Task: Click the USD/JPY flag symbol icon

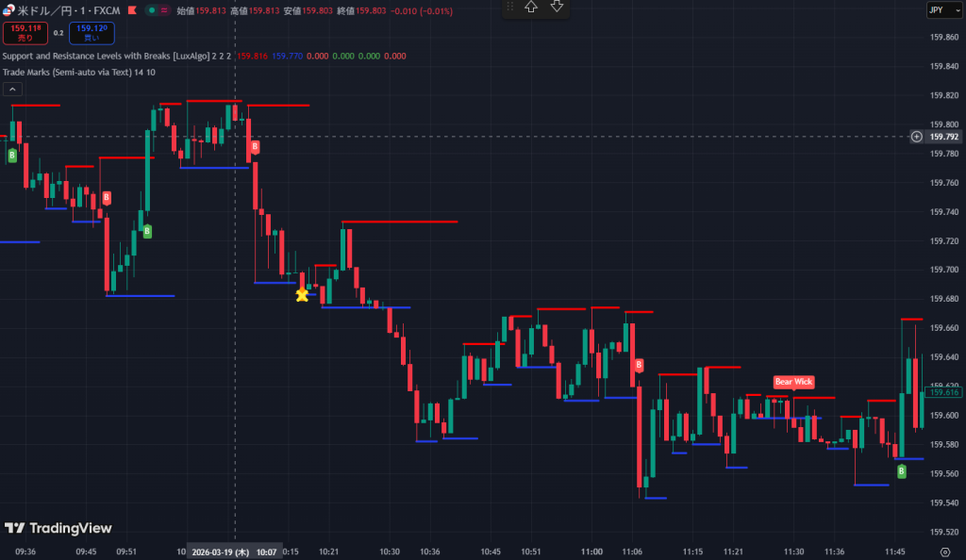Action: point(8,11)
